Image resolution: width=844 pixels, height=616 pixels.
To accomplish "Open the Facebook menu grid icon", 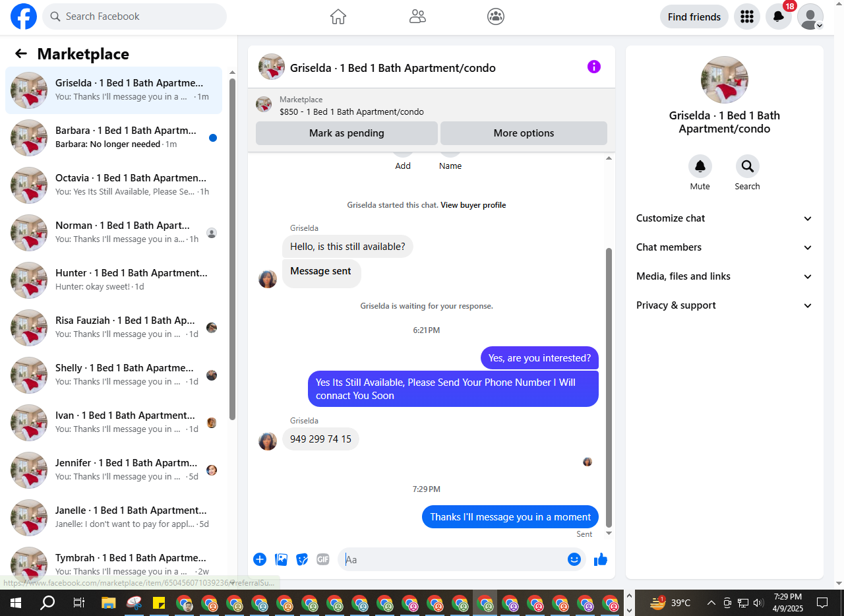I will [x=747, y=16].
